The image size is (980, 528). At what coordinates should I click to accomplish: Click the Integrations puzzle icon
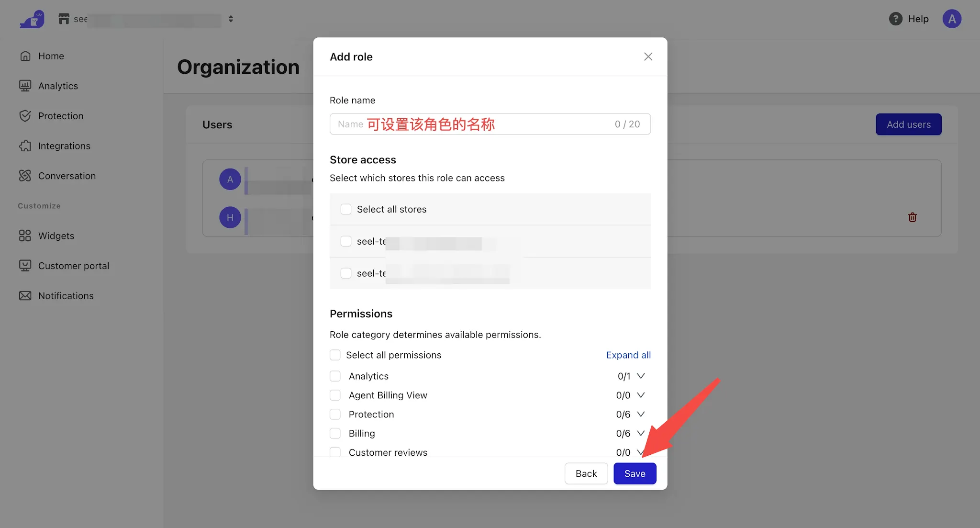click(25, 146)
